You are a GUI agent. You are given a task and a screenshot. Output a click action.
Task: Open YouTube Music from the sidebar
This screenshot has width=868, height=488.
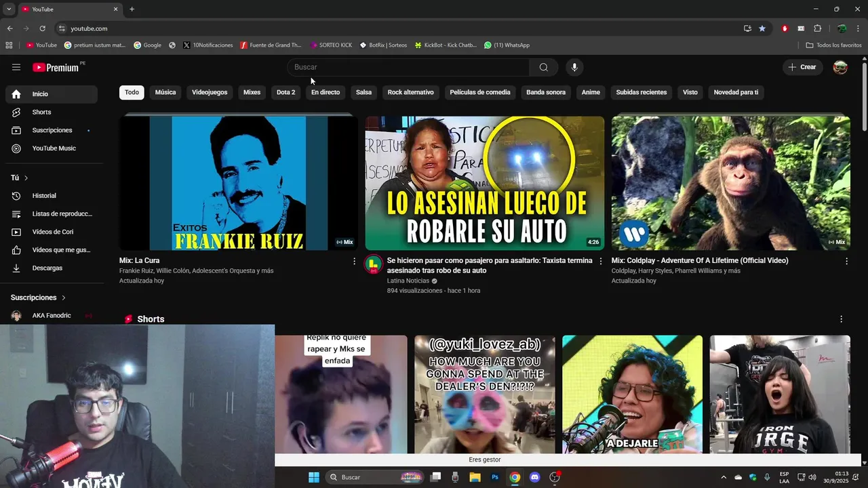(52, 148)
